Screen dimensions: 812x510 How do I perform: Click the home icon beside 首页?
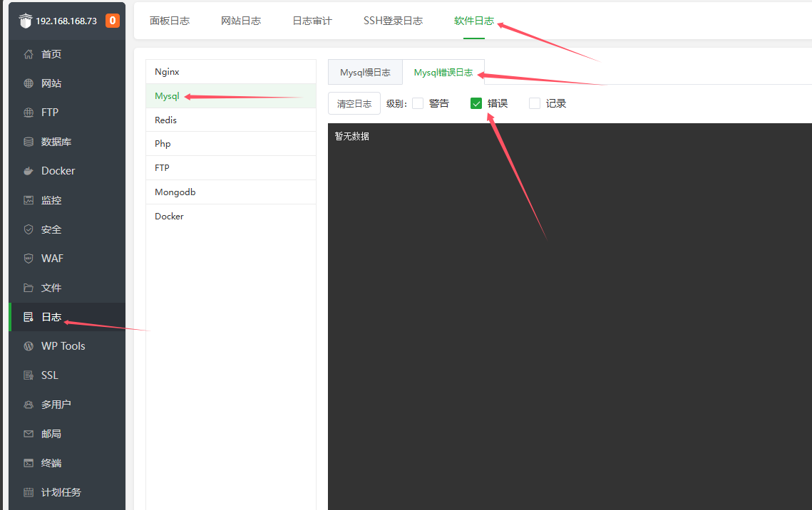pyautogui.click(x=29, y=54)
